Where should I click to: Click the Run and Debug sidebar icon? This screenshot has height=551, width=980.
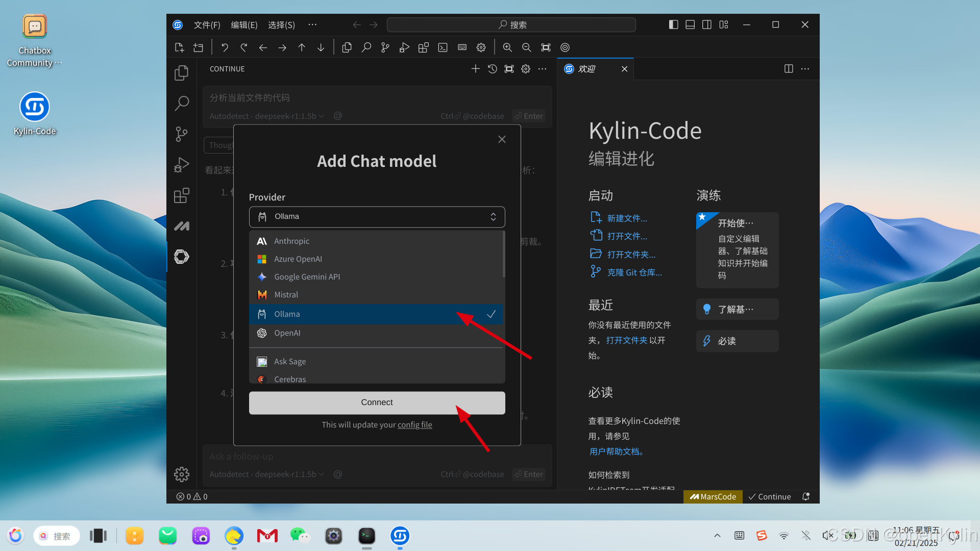pos(182,165)
